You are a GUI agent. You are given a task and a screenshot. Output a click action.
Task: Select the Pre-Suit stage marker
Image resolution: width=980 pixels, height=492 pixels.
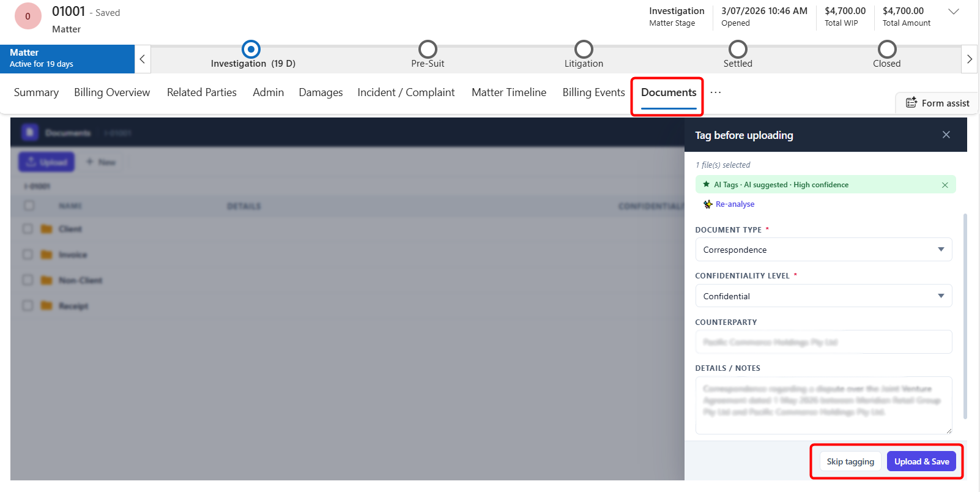pyautogui.click(x=428, y=49)
